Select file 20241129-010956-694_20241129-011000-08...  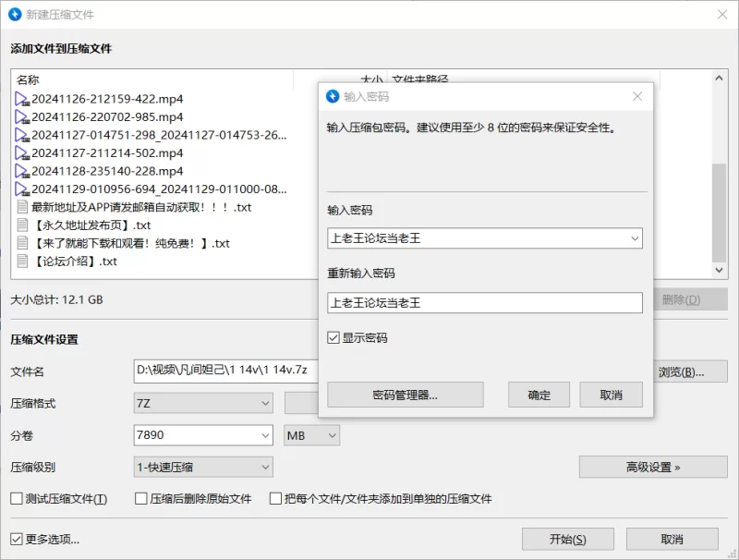159,189
